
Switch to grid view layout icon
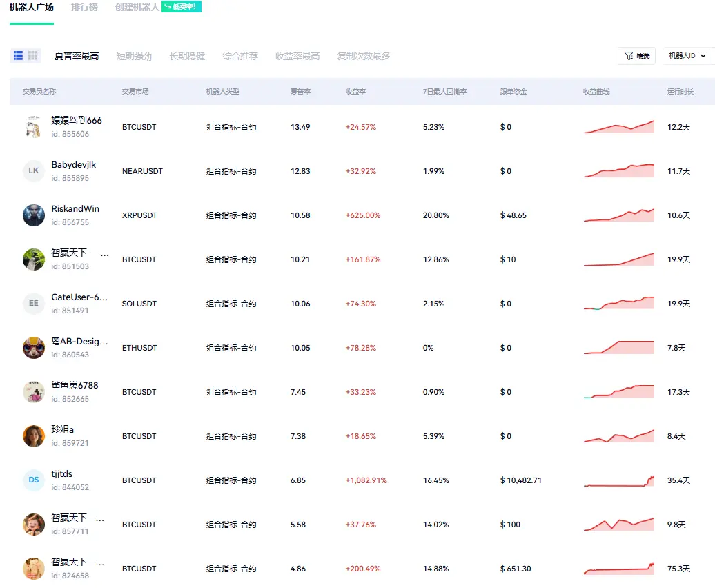pyautogui.click(x=32, y=56)
